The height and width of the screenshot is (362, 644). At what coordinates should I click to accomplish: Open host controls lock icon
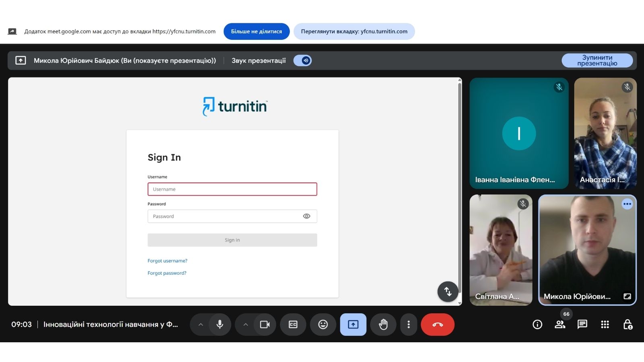627,325
